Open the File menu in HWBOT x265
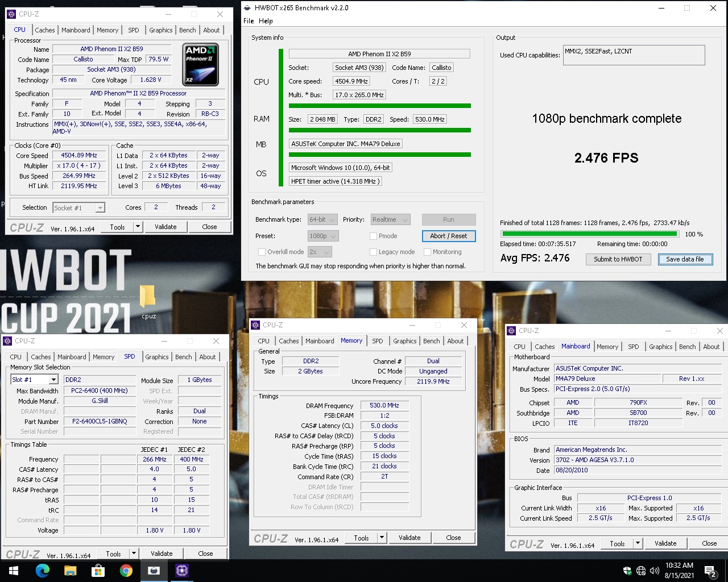Viewport: 728px width, 582px height. 249,21
